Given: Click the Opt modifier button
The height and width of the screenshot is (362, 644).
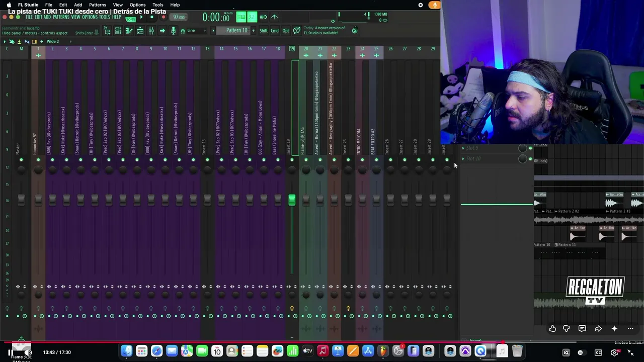Looking at the screenshot, I should (x=286, y=31).
